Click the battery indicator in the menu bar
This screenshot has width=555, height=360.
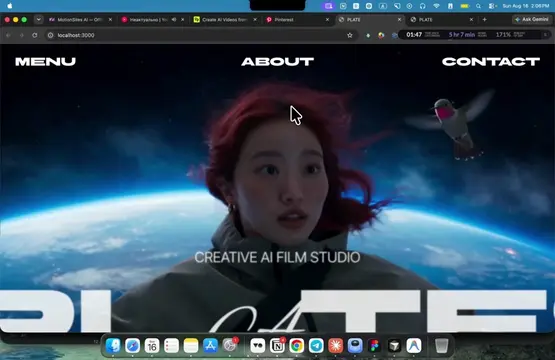coord(464,6)
